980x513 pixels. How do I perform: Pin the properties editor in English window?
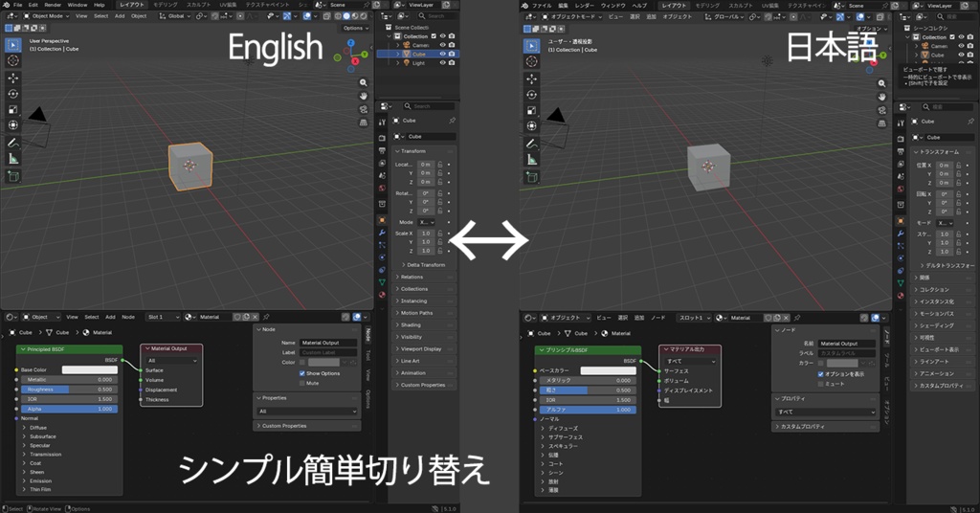point(452,121)
